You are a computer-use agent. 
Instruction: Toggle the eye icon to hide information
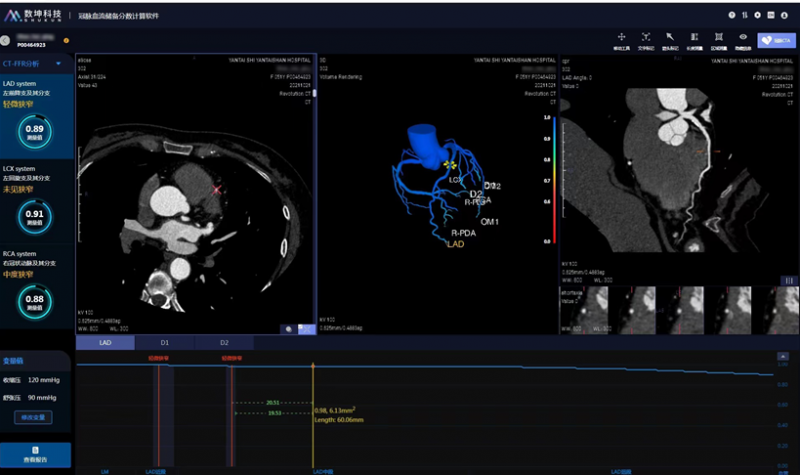click(742, 37)
